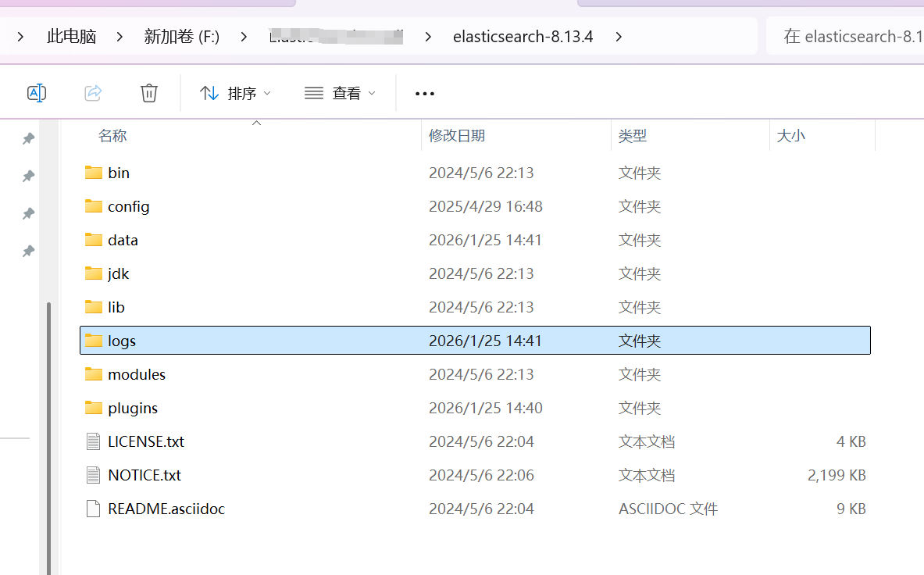Viewport: 924px width, 575px height.
Task: Expand chevron before 此电脑 breadcrumb
Action: pyautogui.click(x=20, y=37)
